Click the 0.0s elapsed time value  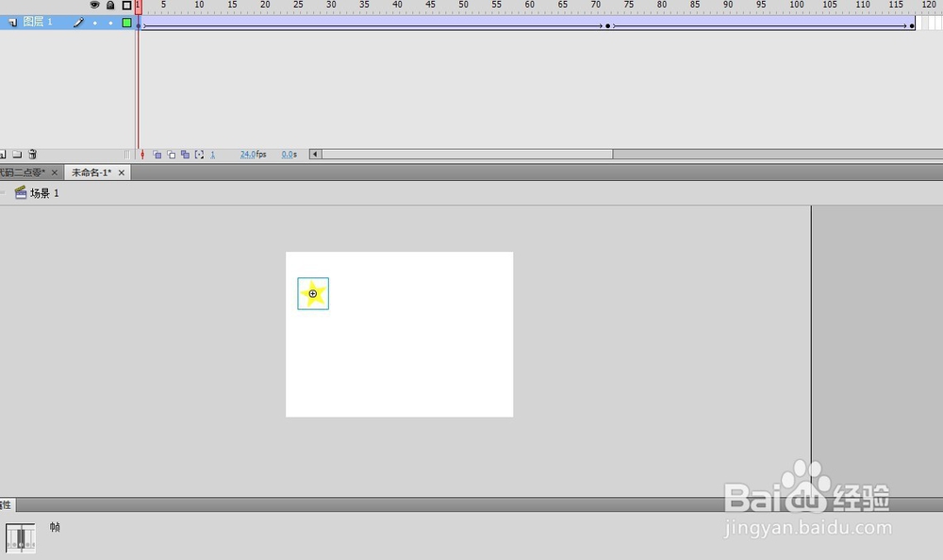289,155
